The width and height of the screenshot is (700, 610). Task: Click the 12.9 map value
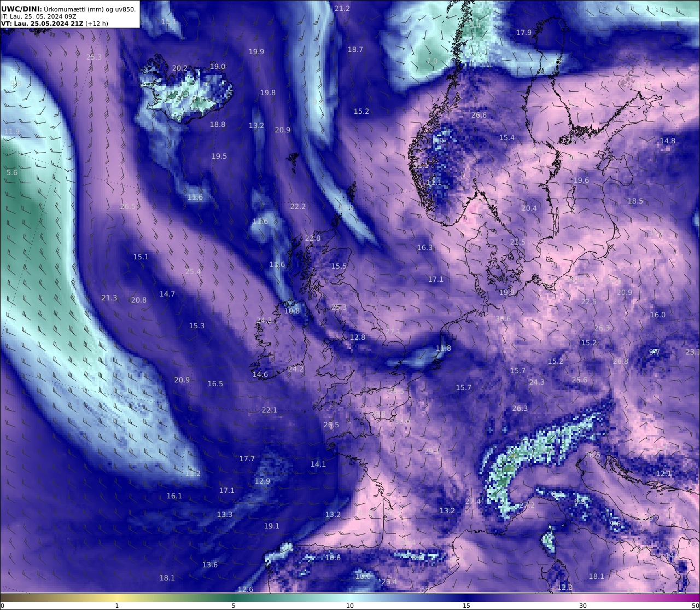[262, 481]
